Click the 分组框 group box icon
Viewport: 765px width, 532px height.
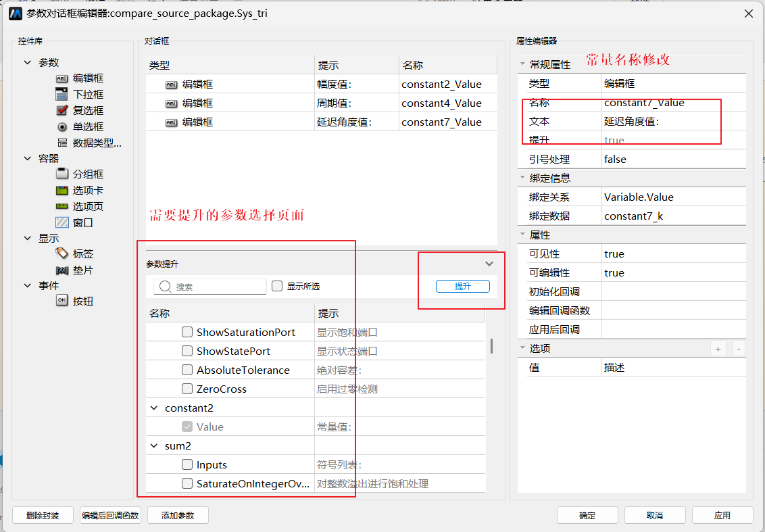tap(62, 174)
